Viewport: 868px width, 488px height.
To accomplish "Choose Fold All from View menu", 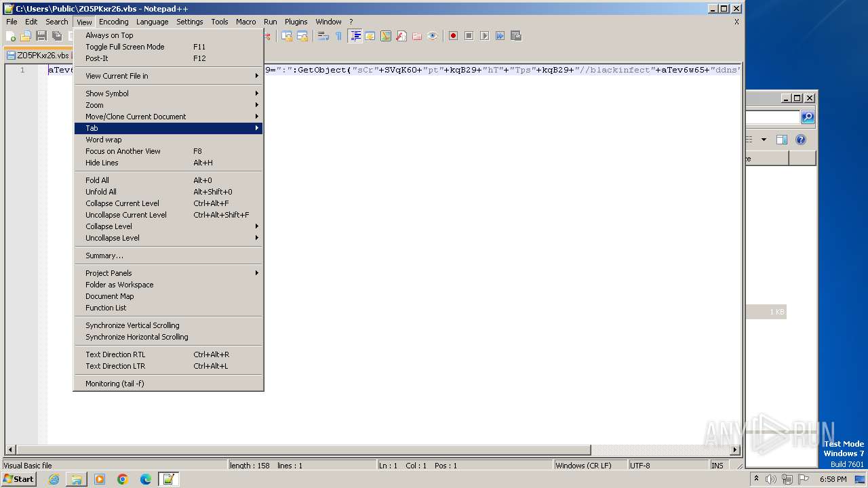I will [x=168, y=180].
